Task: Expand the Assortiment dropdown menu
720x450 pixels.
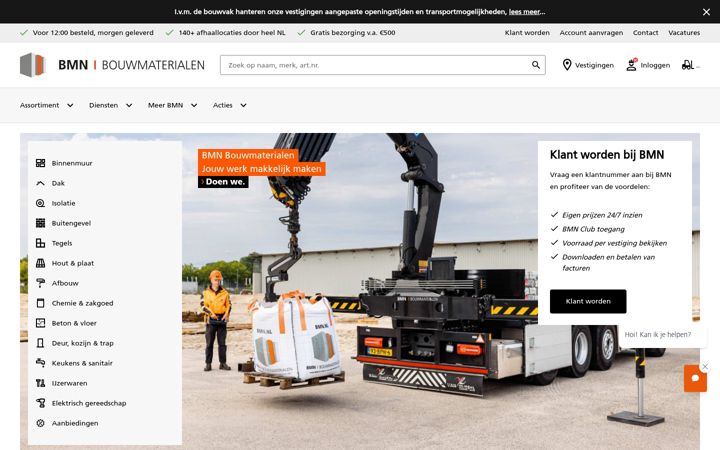Action: [x=46, y=105]
